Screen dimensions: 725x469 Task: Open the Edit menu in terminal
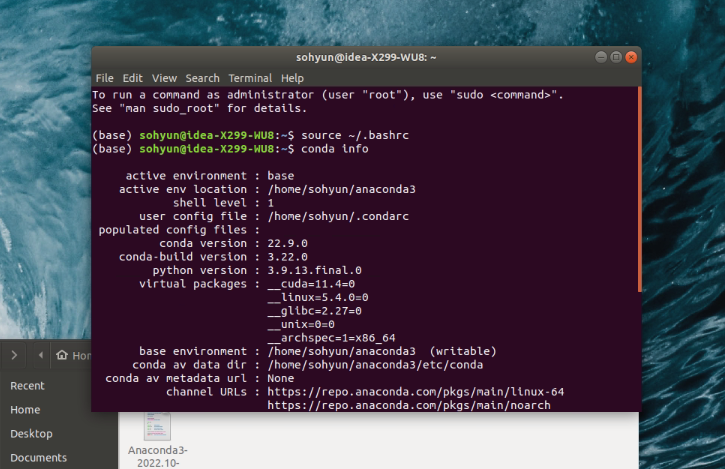click(133, 78)
